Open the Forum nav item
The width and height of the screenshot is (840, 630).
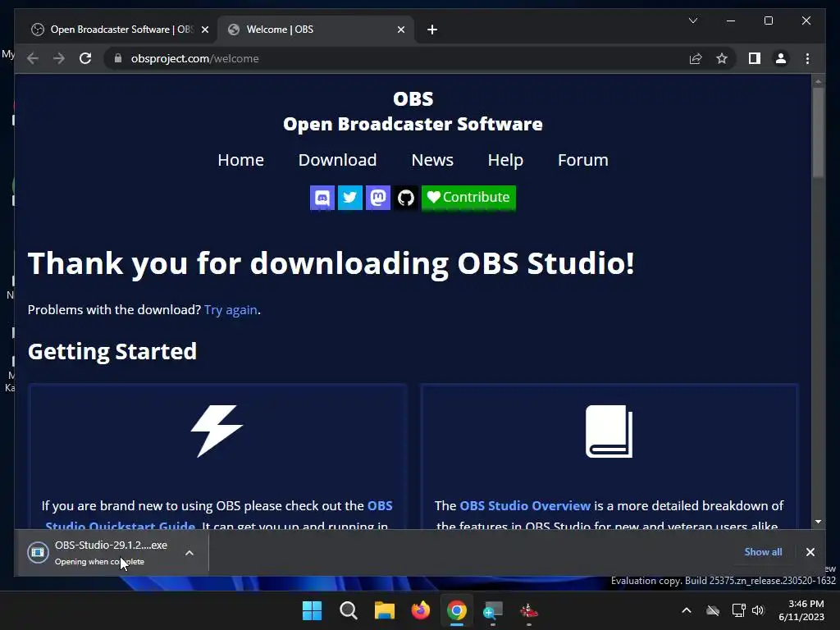pos(583,160)
